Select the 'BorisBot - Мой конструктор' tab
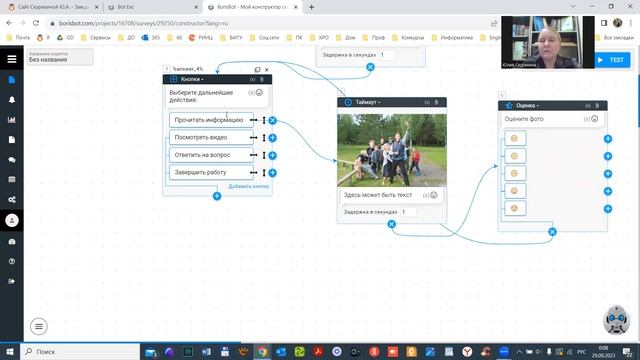The height and width of the screenshot is (360, 640). 253,7
